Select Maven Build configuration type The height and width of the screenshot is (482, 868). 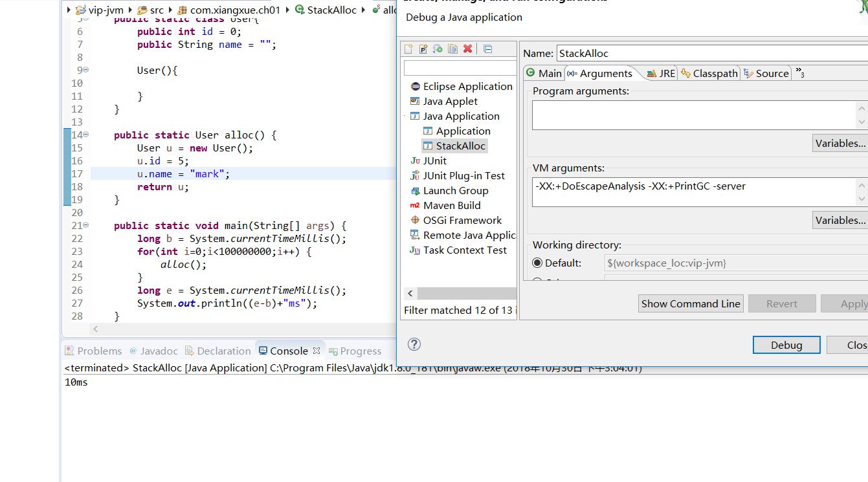pos(445,205)
